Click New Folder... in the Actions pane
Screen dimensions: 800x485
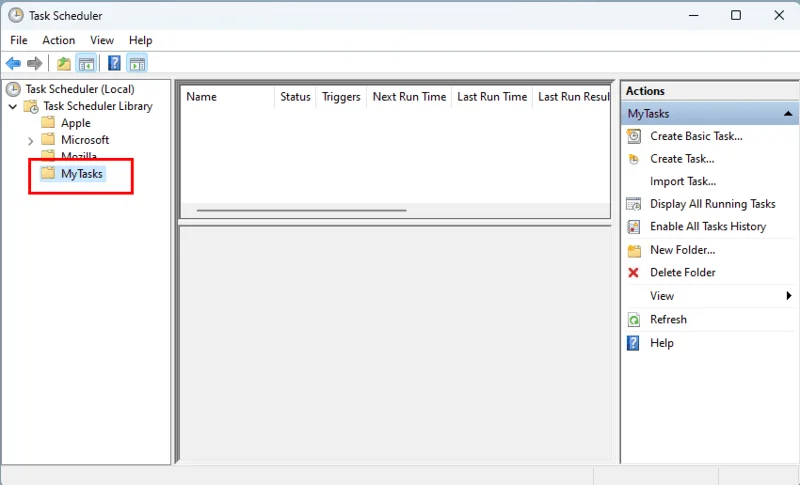(682, 250)
